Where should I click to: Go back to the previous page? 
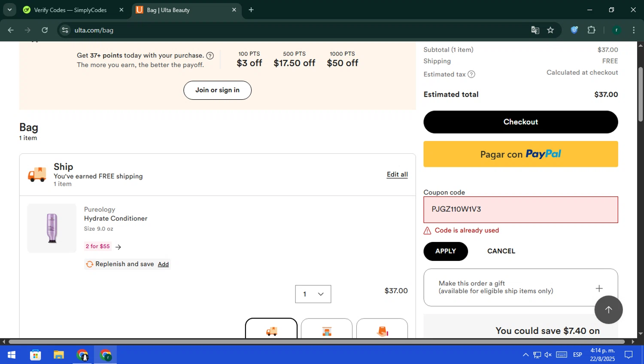click(x=11, y=30)
